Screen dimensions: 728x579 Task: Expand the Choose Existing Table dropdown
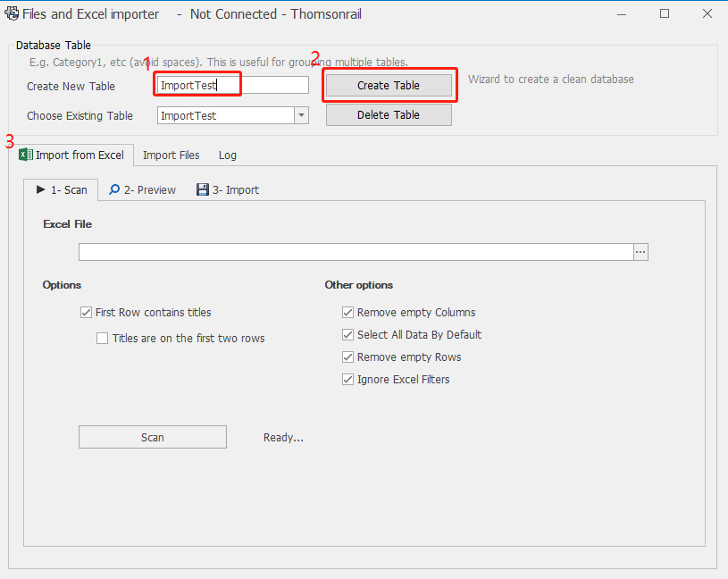pos(301,115)
